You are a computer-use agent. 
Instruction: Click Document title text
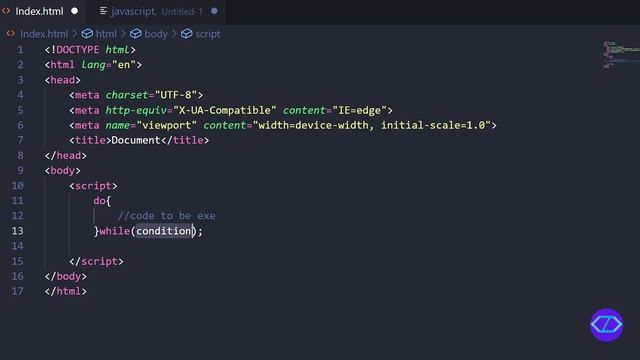point(136,140)
